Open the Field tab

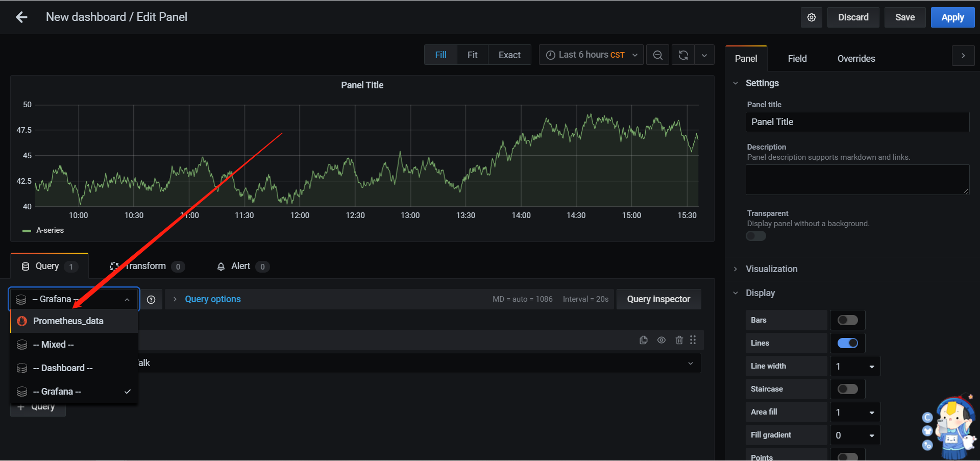[797, 59]
